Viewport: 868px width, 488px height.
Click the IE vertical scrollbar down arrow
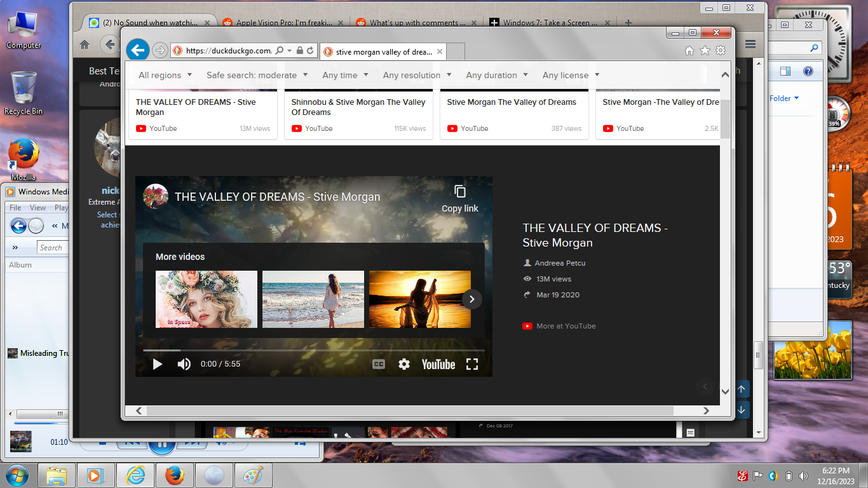726,392
